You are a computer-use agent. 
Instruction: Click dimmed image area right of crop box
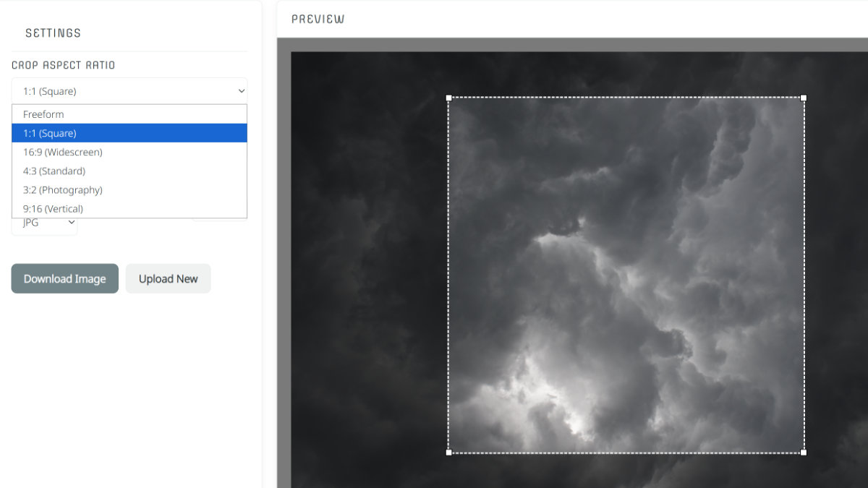tap(835, 275)
